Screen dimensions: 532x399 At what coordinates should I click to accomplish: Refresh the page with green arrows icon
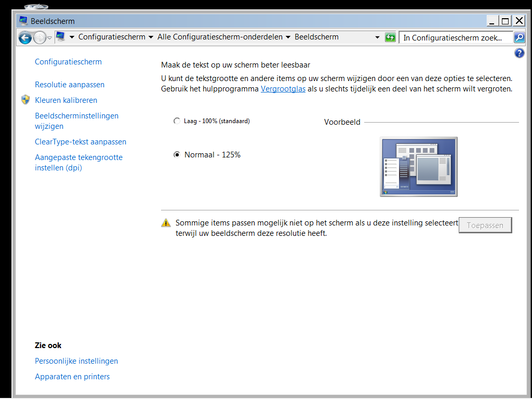(x=390, y=37)
